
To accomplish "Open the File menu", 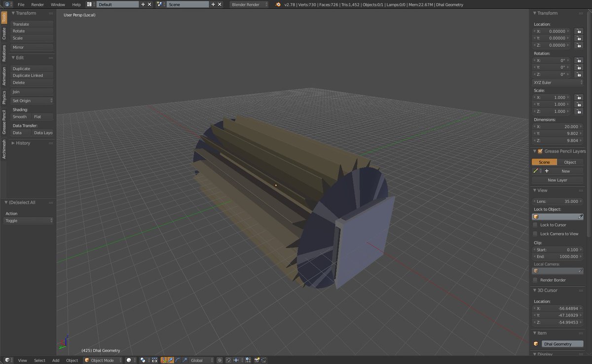I will coord(21,4).
